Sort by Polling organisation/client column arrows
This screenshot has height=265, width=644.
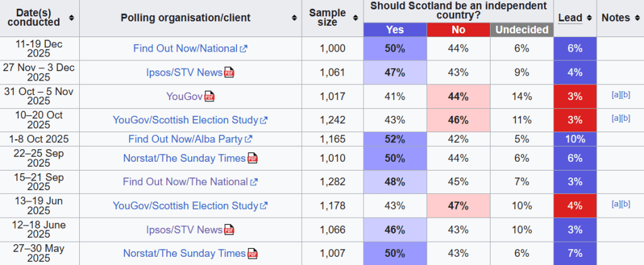(x=294, y=18)
